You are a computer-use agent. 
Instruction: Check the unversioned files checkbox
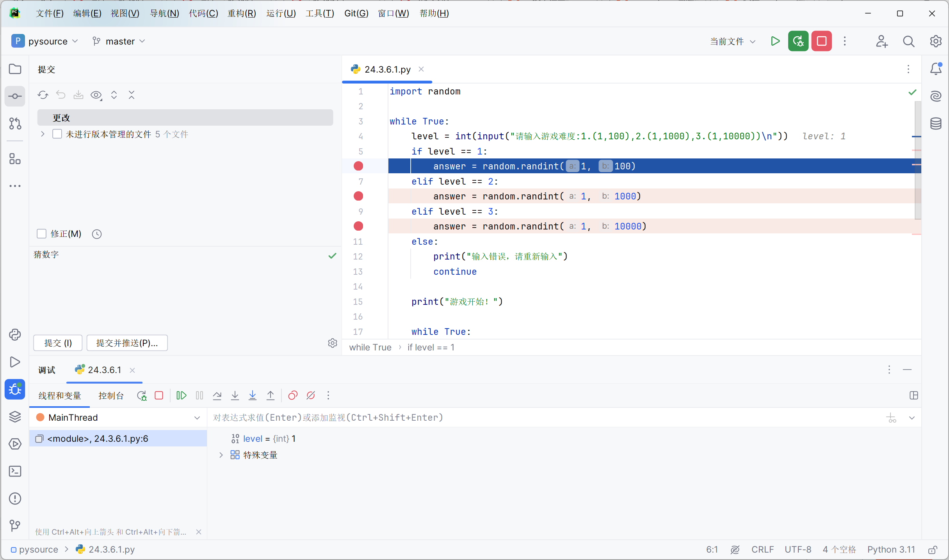(57, 134)
